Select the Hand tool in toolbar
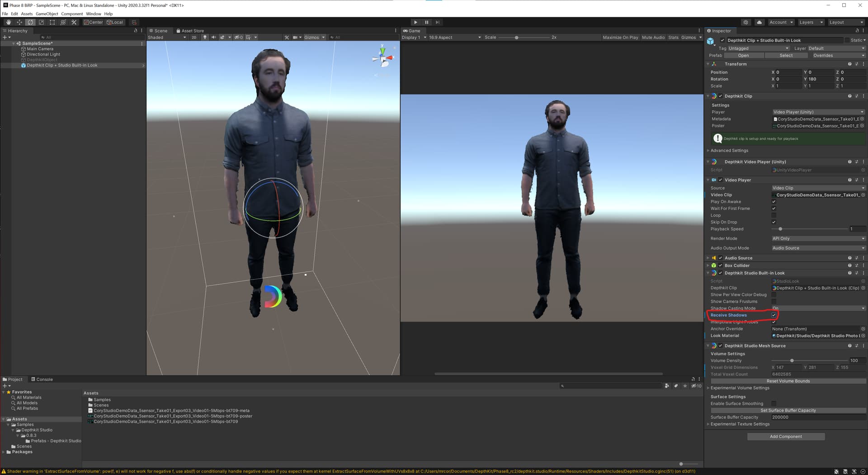Viewport: 868px width, 475px height. 9,22
